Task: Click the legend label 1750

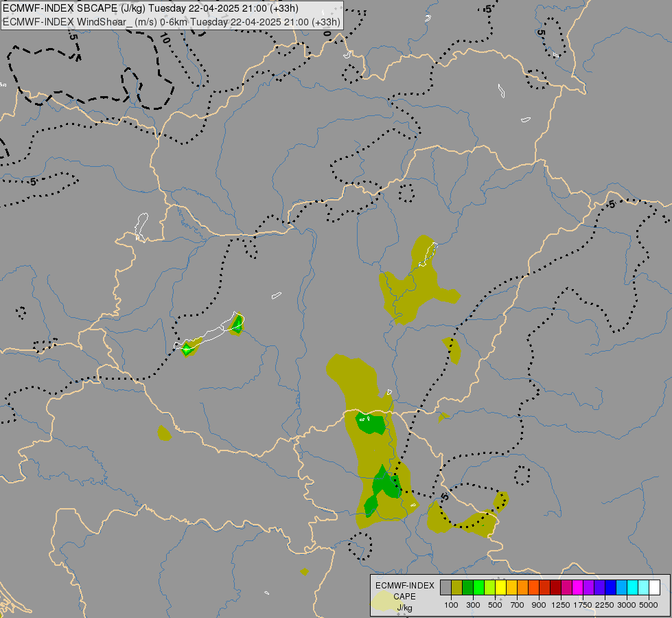Action: point(583,605)
